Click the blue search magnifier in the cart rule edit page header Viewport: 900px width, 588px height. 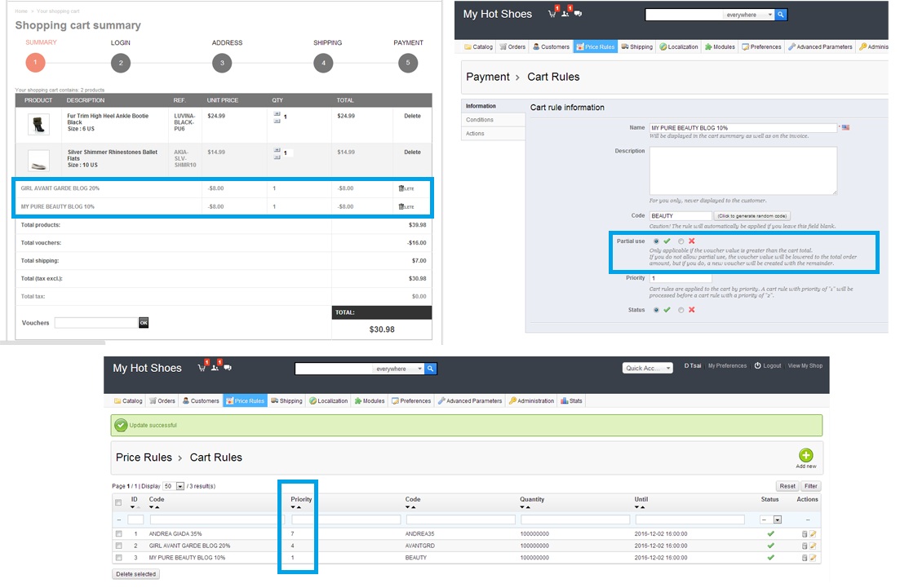(781, 15)
